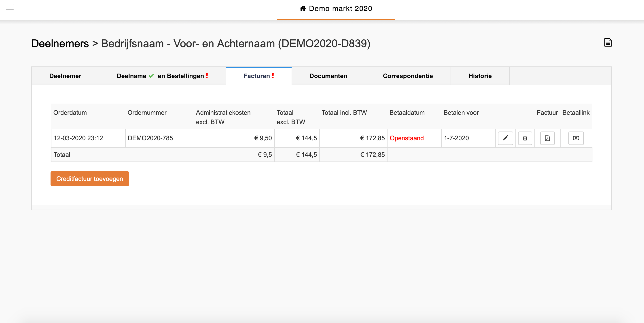The width and height of the screenshot is (644, 323).
Task: Click the Totaal row label
Action: tap(62, 155)
